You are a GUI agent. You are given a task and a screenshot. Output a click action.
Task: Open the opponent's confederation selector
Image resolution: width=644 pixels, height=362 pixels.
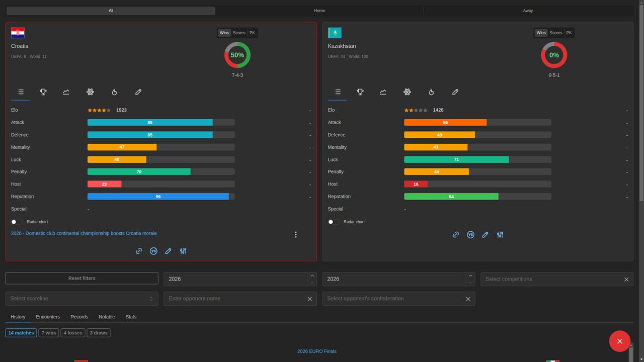[x=392, y=298]
